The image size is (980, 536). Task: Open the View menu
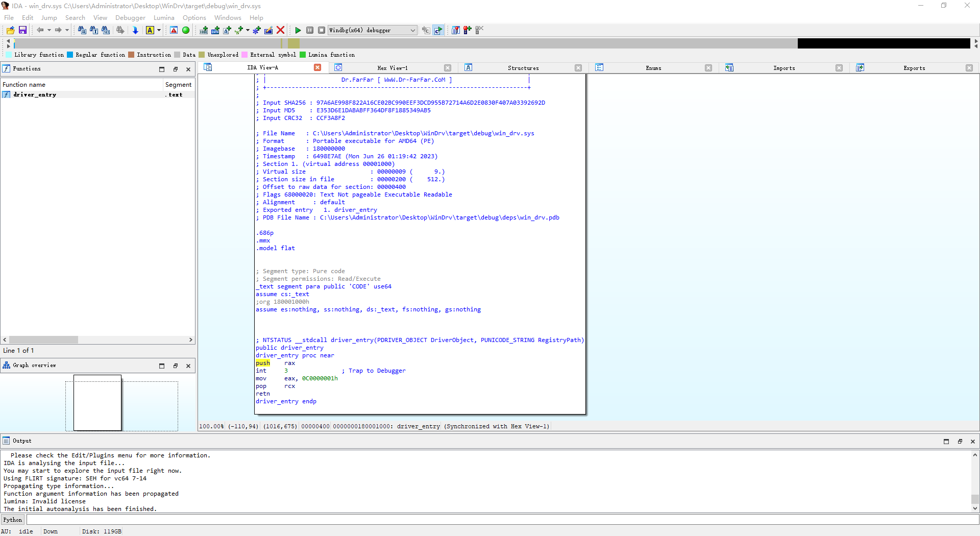tap(100, 17)
